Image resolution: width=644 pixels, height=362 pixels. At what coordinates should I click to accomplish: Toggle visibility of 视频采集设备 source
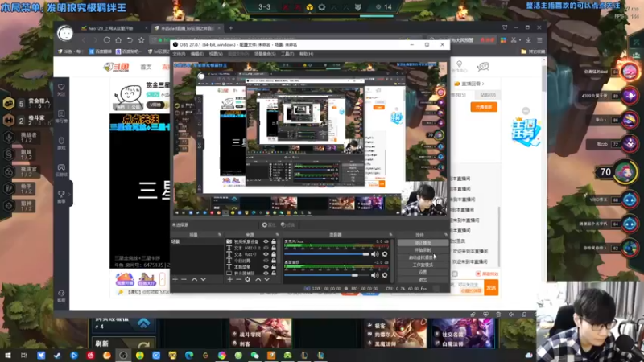pos(266,242)
